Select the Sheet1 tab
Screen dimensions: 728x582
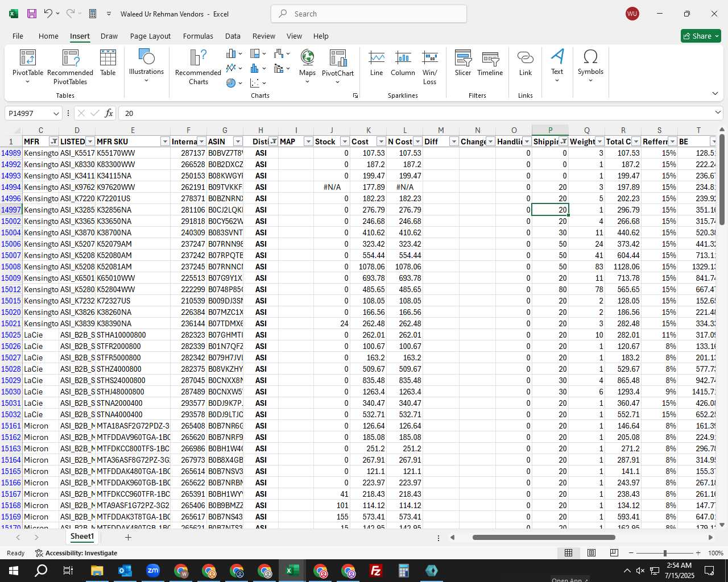82,537
